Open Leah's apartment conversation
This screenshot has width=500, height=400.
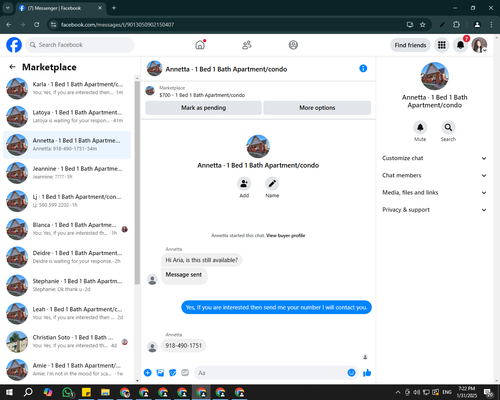tap(67, 313)
